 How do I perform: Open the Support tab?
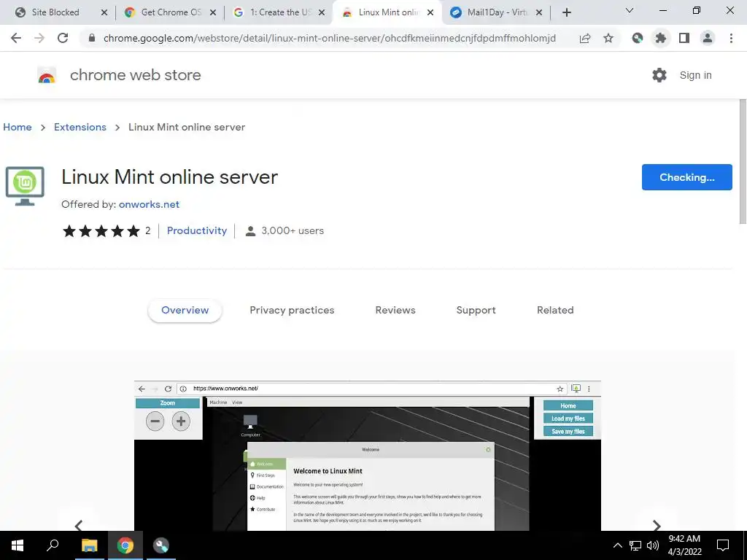[476, 311]
